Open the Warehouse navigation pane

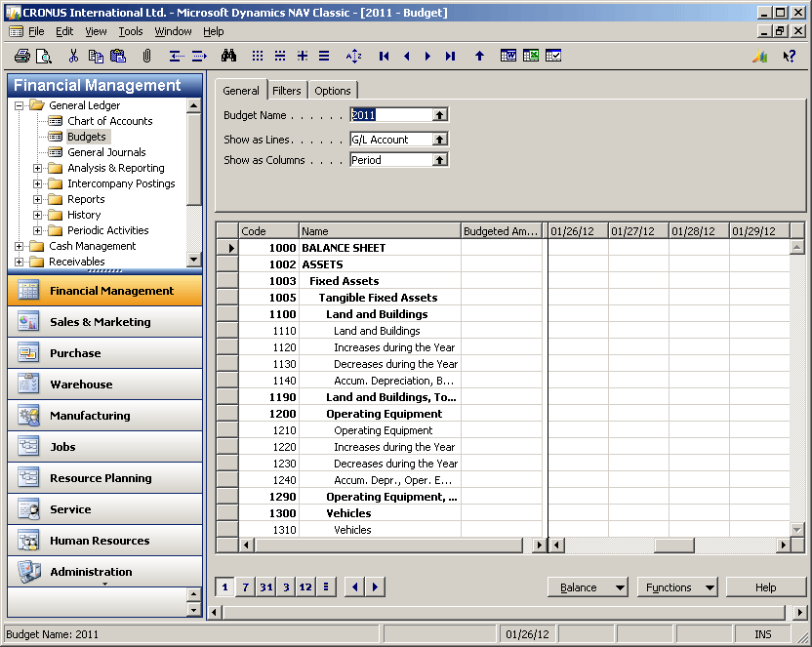click(x=104, y=384)
